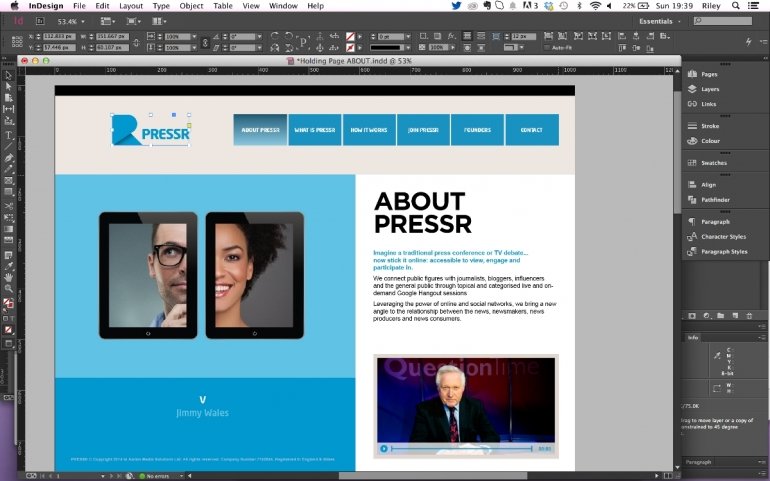
Task: Click the FOUNDERS navigation button on the page
Action: pyautogui.click(x=477, y=130)
